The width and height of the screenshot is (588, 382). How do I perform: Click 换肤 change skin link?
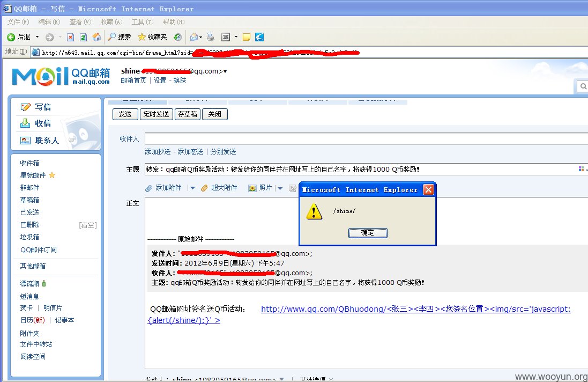(x=180, y=80)
